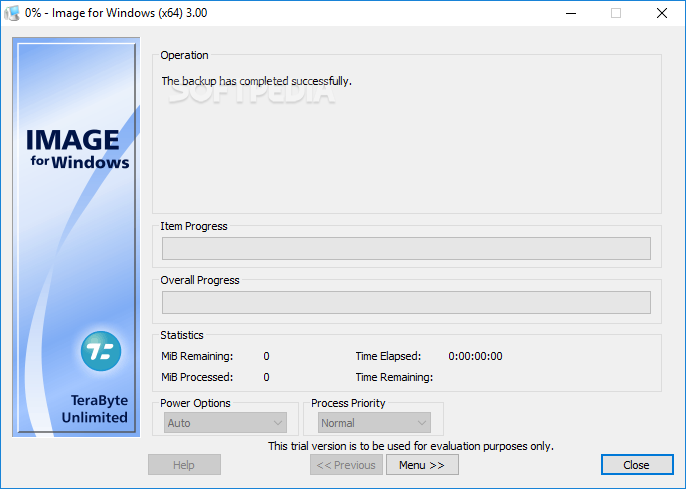Click the Operation group label
The height and width of the screenshot is (489, 686).
click(x=184, y=55)
